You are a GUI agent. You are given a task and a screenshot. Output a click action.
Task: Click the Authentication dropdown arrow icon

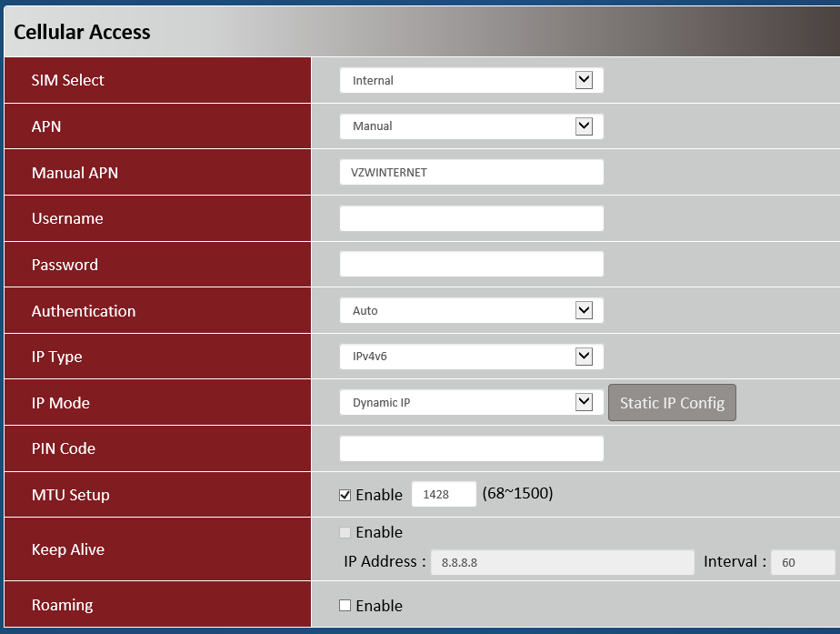tap(584, 310)
